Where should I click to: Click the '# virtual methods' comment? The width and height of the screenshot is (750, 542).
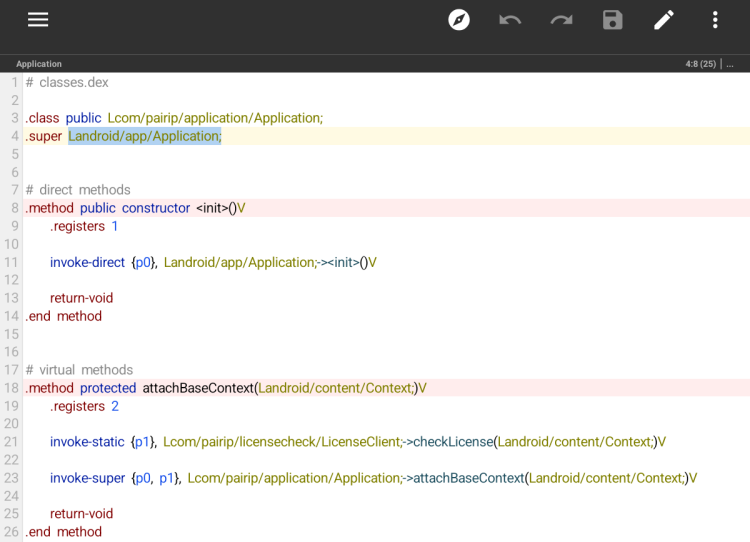(x=79, y=370)
